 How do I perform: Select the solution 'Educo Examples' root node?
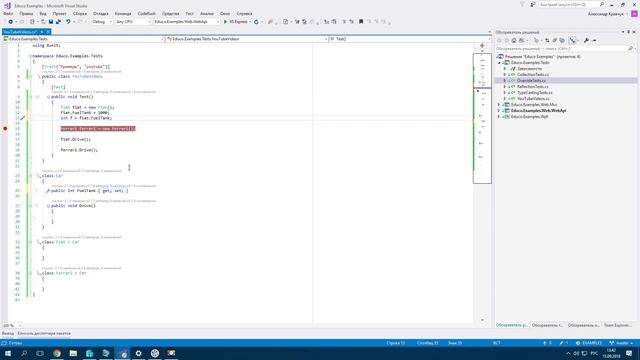click(x=542, y=57)
